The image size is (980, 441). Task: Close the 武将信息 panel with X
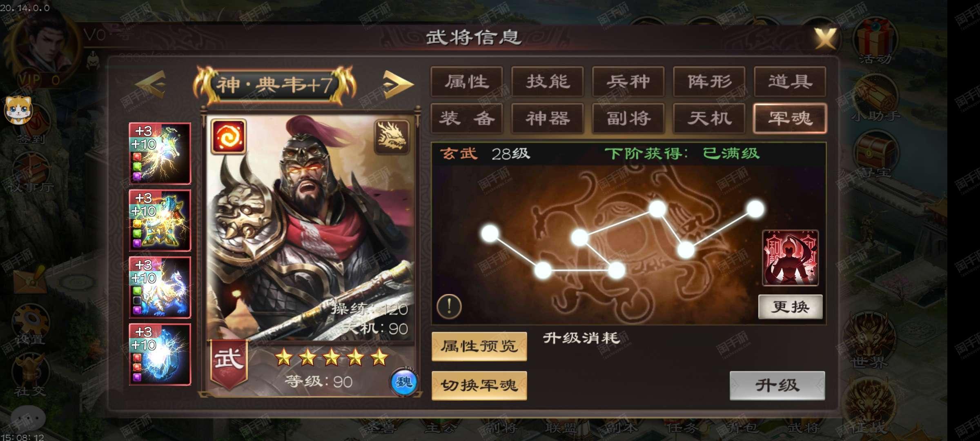[x=825, y=39]
